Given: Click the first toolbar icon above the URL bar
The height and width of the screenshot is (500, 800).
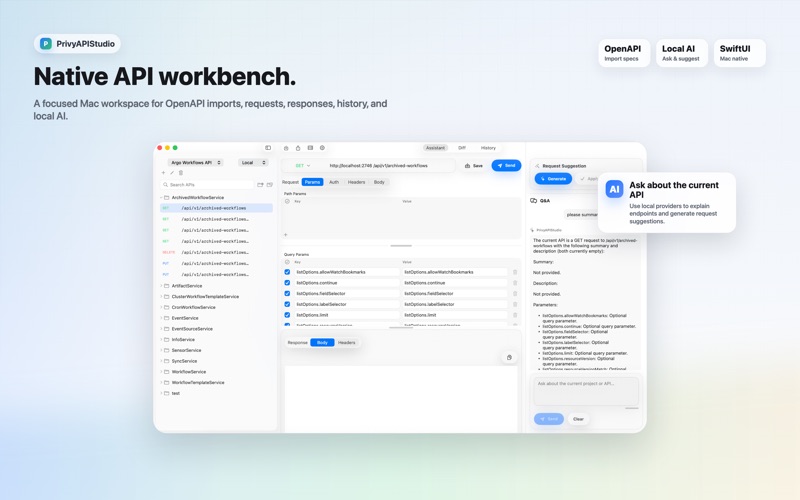Looking at the screenshot, I should click(x=286, y=148).
